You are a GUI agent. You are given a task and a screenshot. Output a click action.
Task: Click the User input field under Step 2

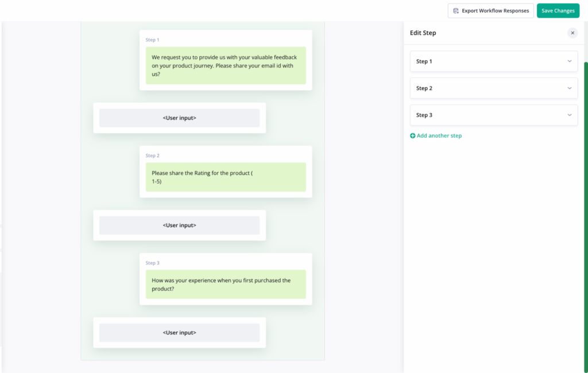point(179,225)
